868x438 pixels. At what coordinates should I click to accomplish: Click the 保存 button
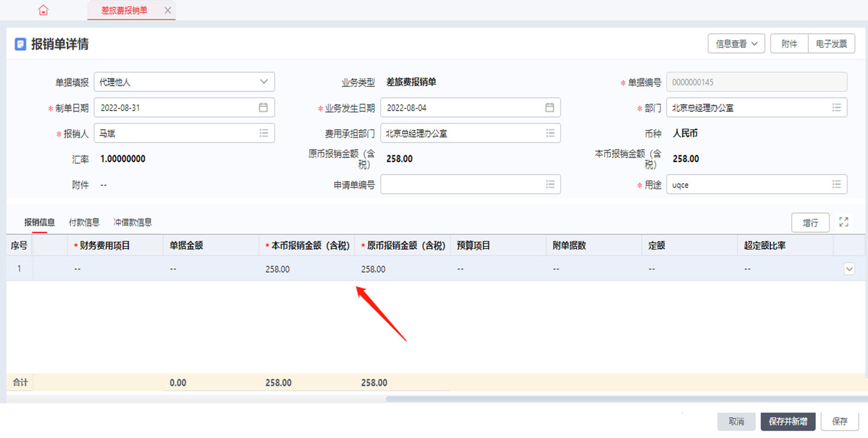click(840, 422)
